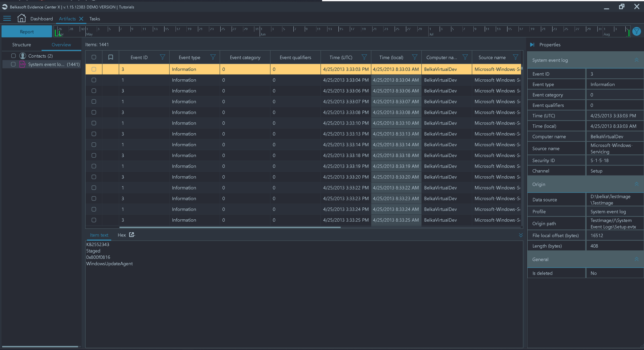This screenshot has width=644, height=350.
Task: Click the Contacts person icon
Action: [23, 56]
